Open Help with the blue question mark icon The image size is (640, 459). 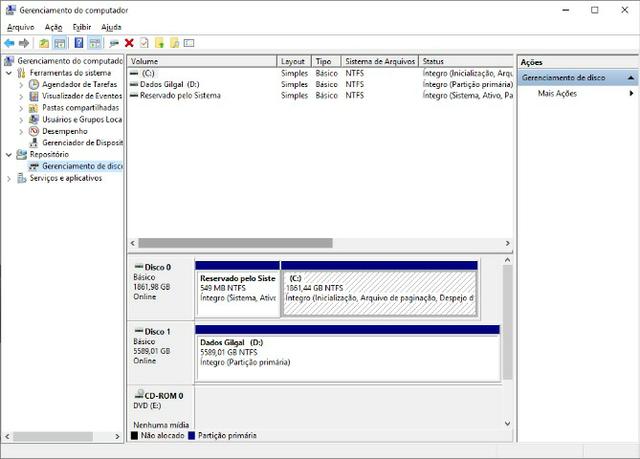tap(79, 43)
